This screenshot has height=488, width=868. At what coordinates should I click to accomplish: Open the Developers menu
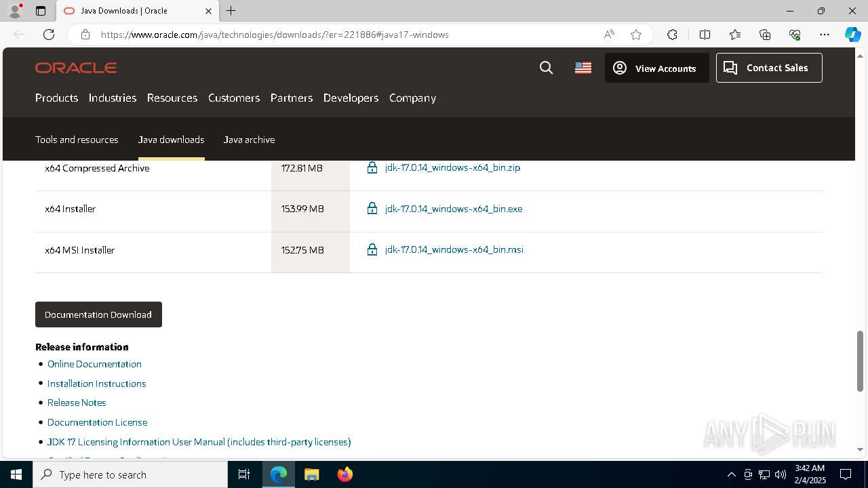tap(351, 98)
